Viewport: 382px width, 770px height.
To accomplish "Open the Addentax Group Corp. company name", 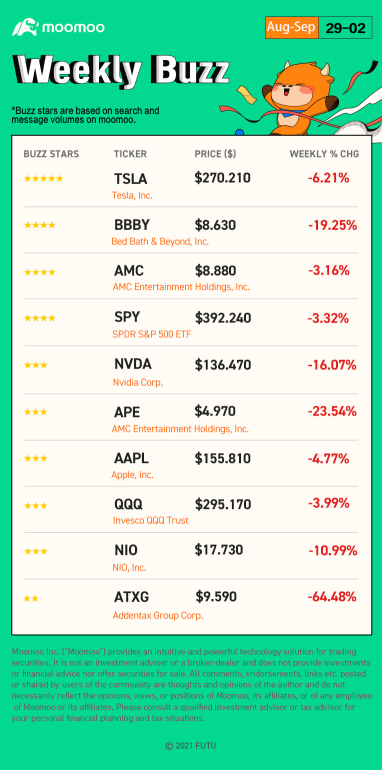I will pyautogui.click(x=158, y=615).
